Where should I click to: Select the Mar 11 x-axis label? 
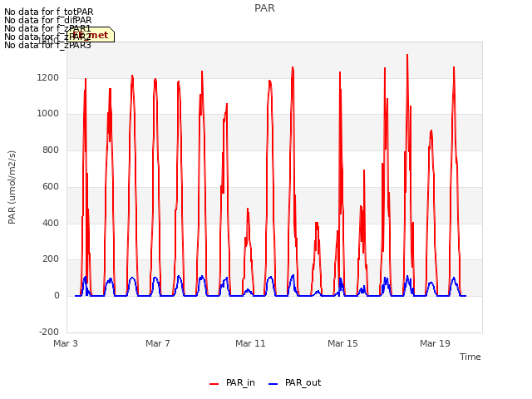point(250,343)
